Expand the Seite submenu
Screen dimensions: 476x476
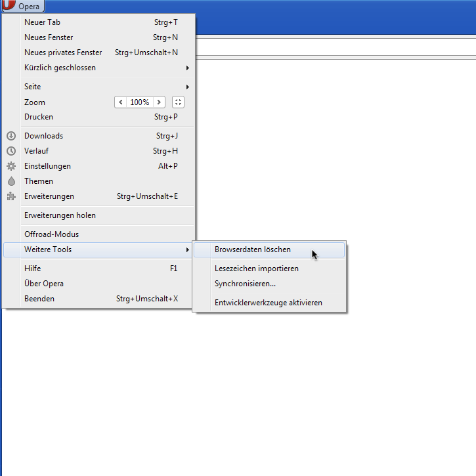click(98, 87)
